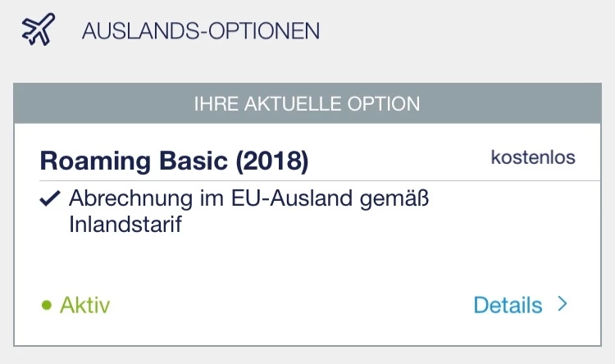The width and height of the screenshot is (615, 364).
Task: Tap the (2018) part of the option title
Action: click(x=271, y=161)
